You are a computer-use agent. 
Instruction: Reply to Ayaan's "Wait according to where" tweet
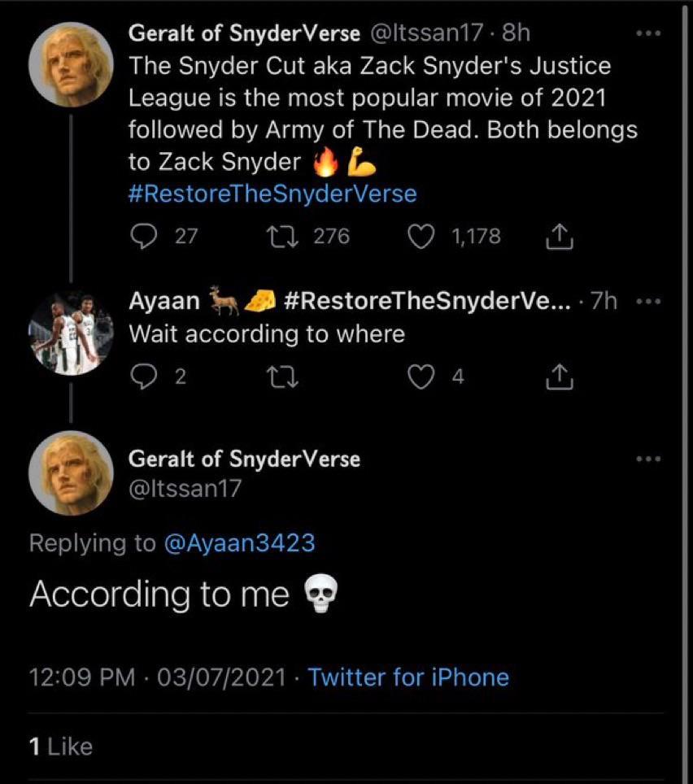click(x=142, y=377)
